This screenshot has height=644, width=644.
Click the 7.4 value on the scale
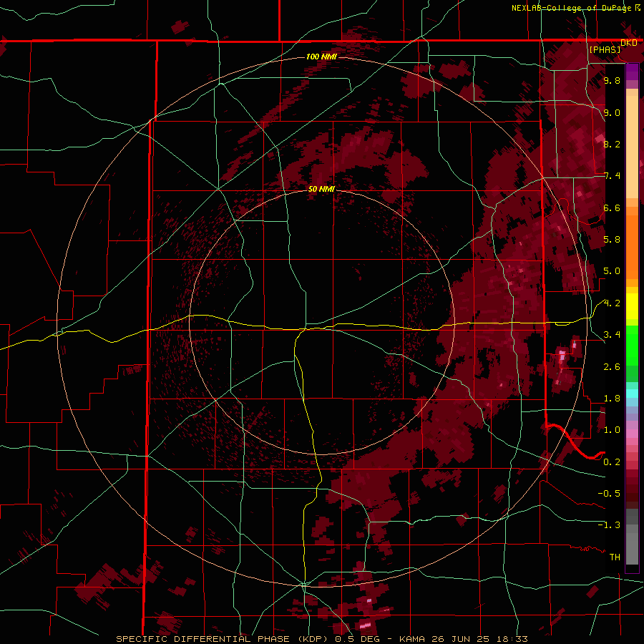612,176
